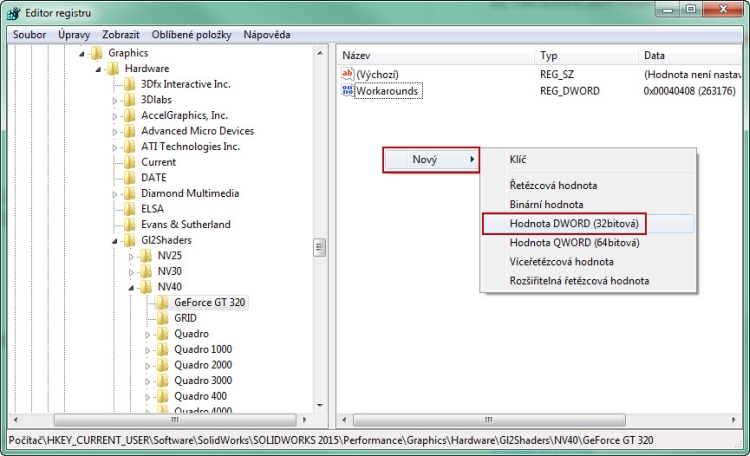Image resolution: width=750 pixels, height=456 pixels.
Task: Click the 3Dfx Interactive Inc. folder icon
Action: (129, 84)
